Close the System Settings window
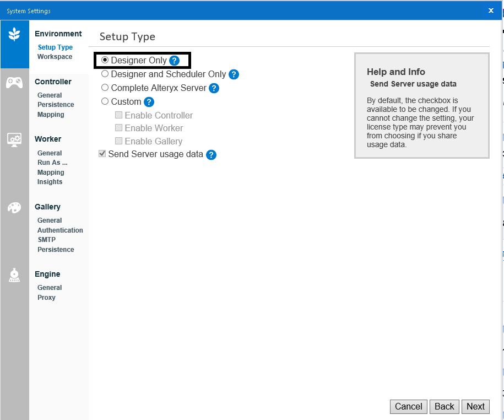This screenshot has height=420, width=504. [x=491, y=10]
